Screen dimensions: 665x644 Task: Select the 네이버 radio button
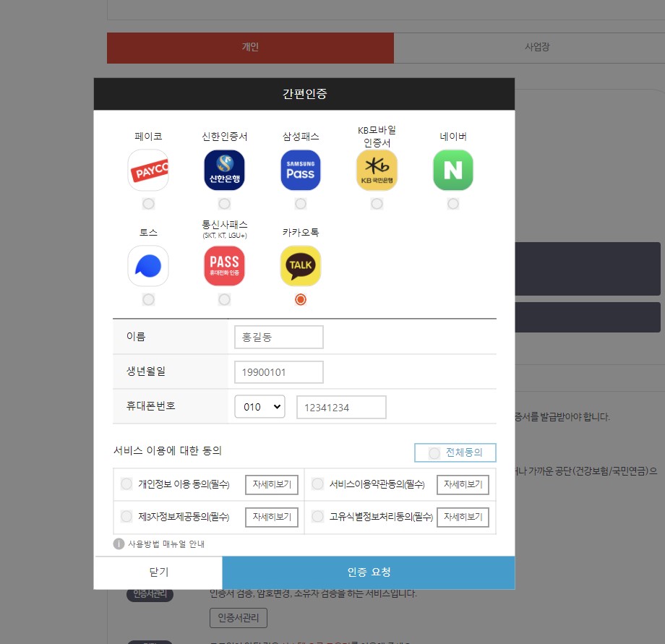click(453, 204)
